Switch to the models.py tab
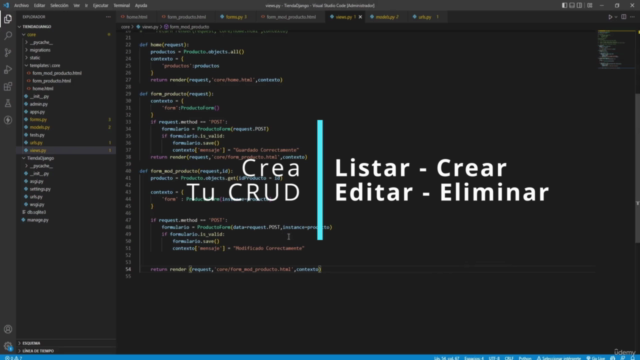 coord(387,17)
